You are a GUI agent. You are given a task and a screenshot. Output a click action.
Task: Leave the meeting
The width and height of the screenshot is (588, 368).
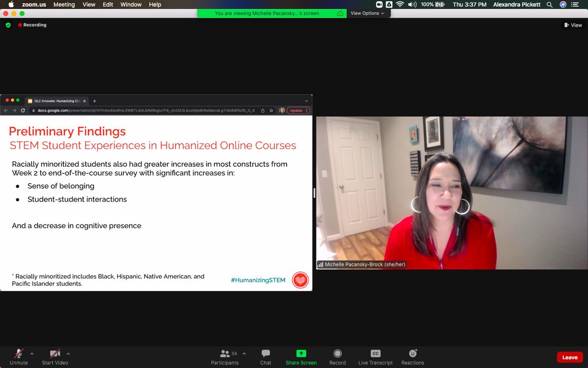570,357
